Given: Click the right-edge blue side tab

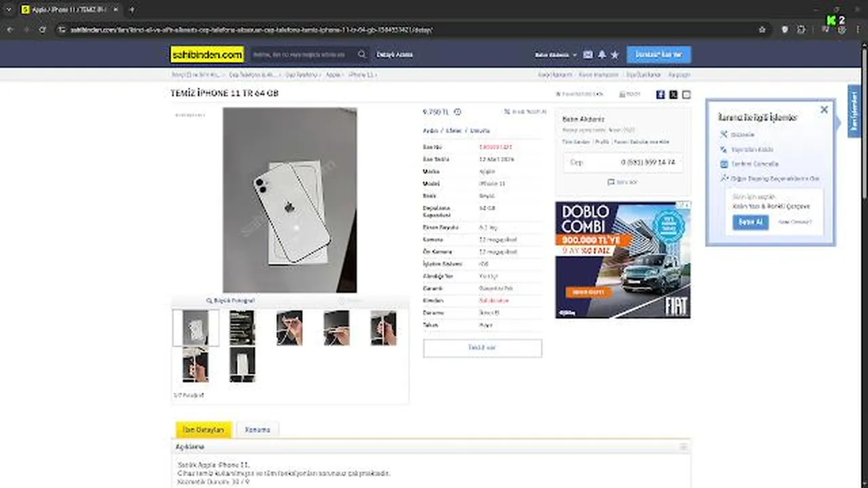Looking at the screenshot, I should (854, 111).
